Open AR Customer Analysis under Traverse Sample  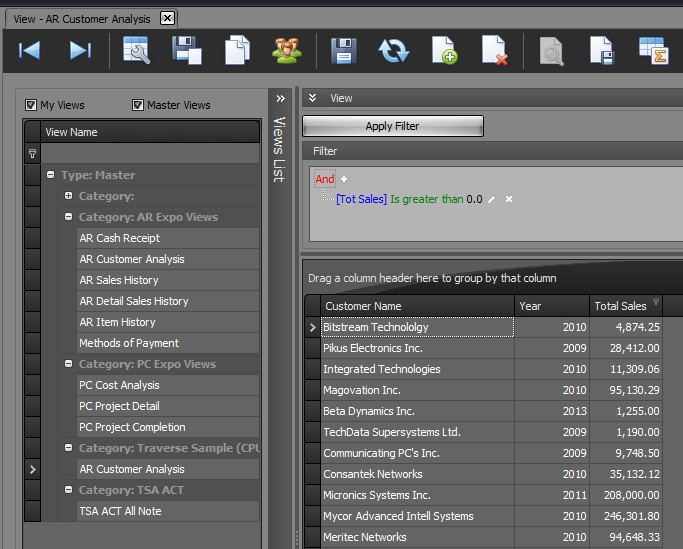[x=168, y=469]
